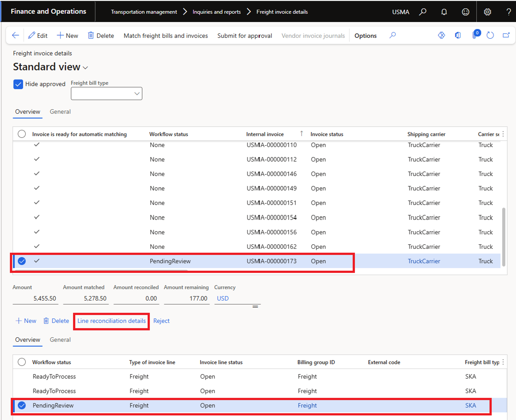The width and height of the screenshot is (516, 420).
Task: Open Line reconciliation details
Action: [x=112, y=321]
